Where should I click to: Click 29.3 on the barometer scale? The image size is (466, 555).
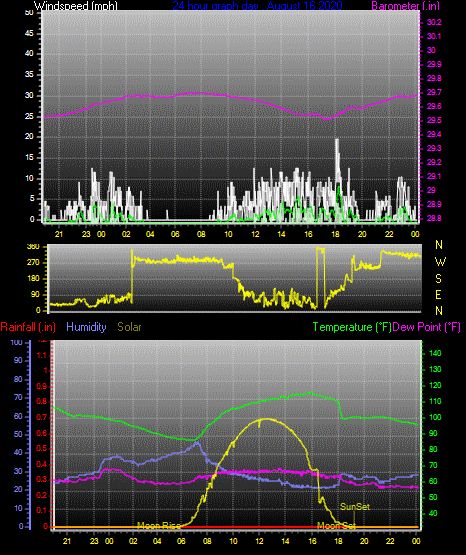click(434, 148)
